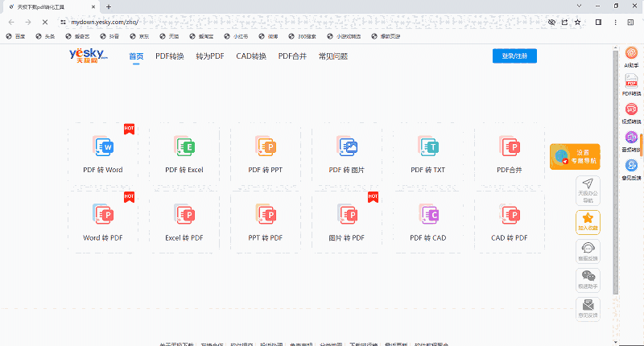Open the browser three-dot menu

coord(615,23)
